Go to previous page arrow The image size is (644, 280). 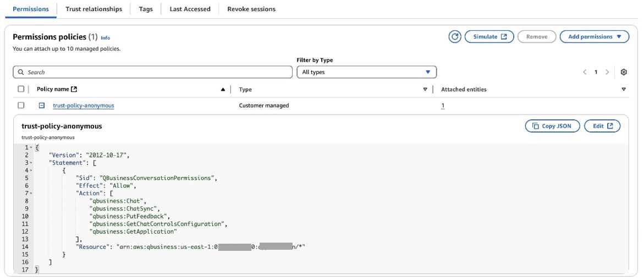(x=585, y=72)
